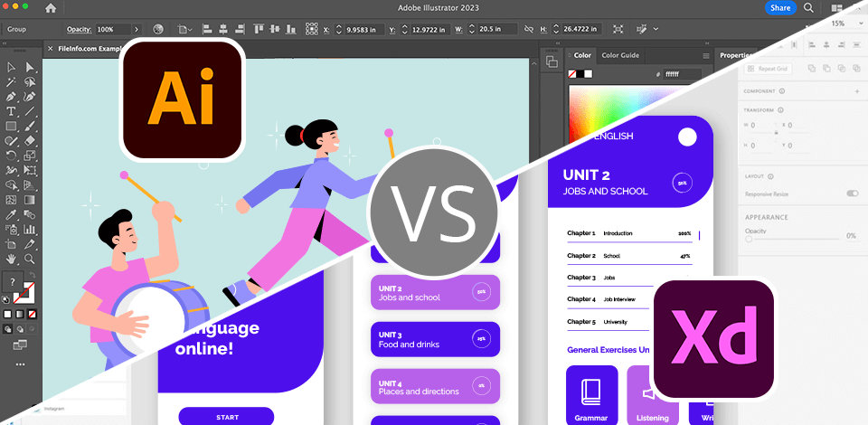Collapse the left toolbar double-arrow

[5, 43]
